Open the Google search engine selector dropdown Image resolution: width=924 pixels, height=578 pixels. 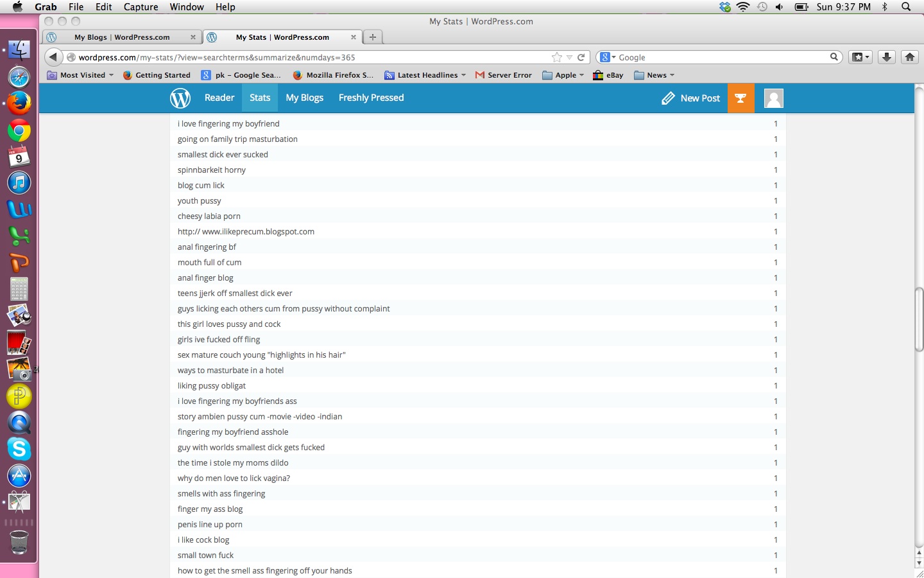click(x=608, y=57)
